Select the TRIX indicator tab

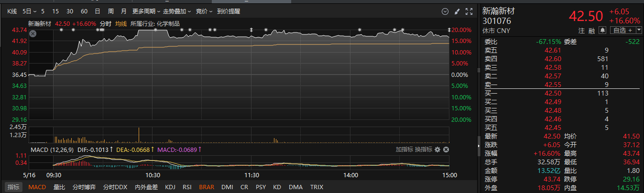pyautogui.click(x=317, y=187)
